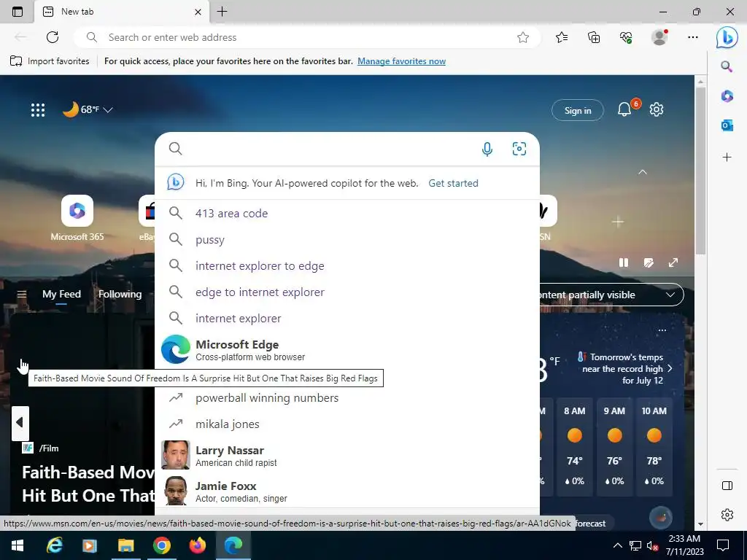747x560 pixels.
Task: Open Settings and more ellipsis menu
Action: [x=693, y=37]
